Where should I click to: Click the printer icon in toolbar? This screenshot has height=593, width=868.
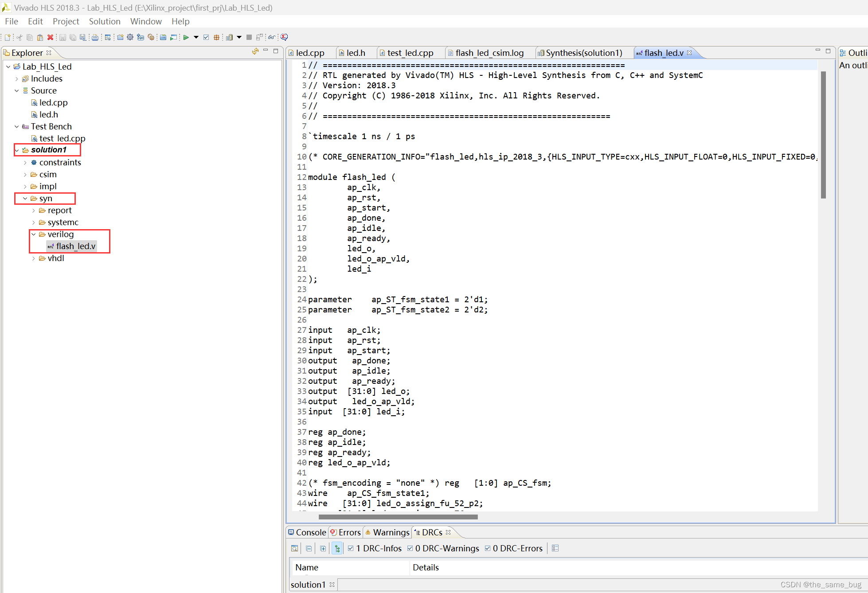pos(95,37)
